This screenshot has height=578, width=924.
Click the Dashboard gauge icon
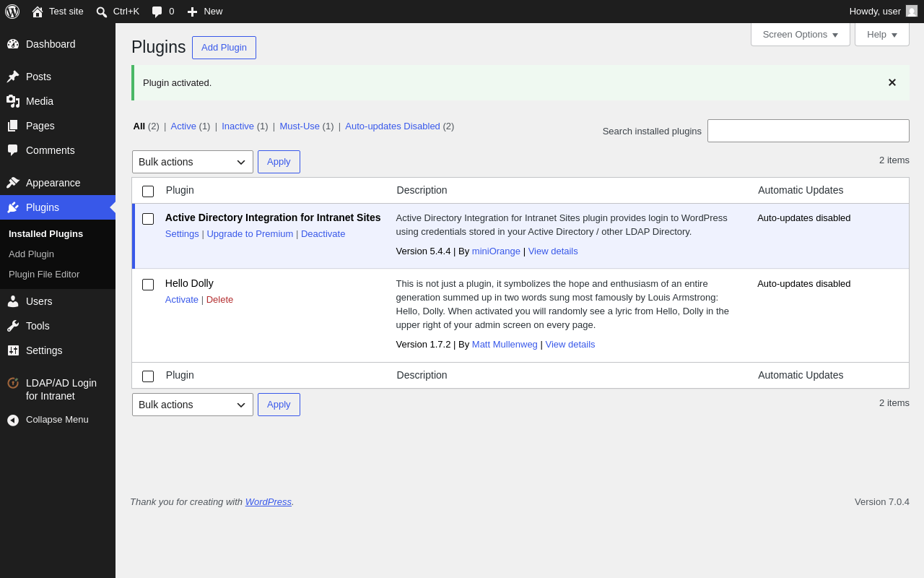tap(13, 44)
